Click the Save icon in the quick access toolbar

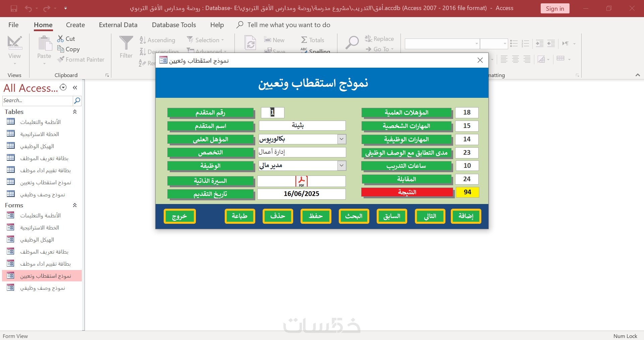(14, 8)
